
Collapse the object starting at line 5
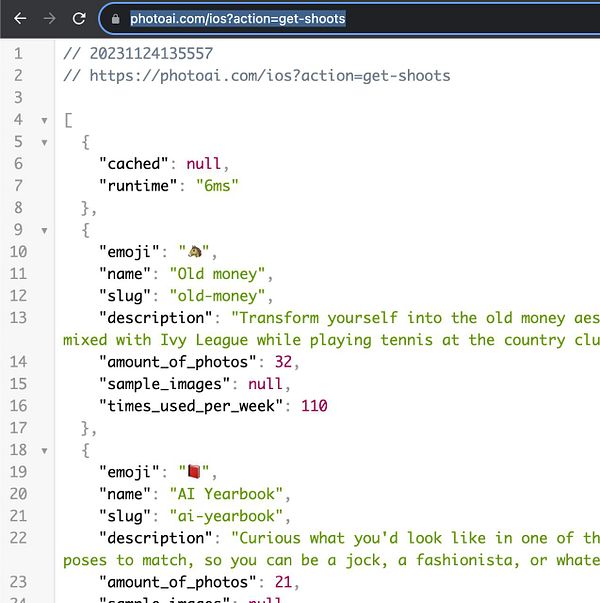click(44, 143)
